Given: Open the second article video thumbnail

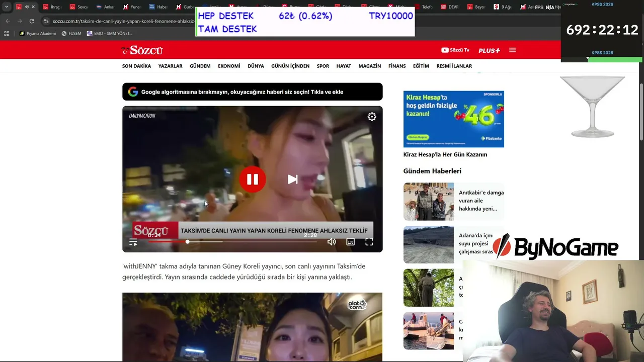Looking at the screenshot, I should point(252,327).
